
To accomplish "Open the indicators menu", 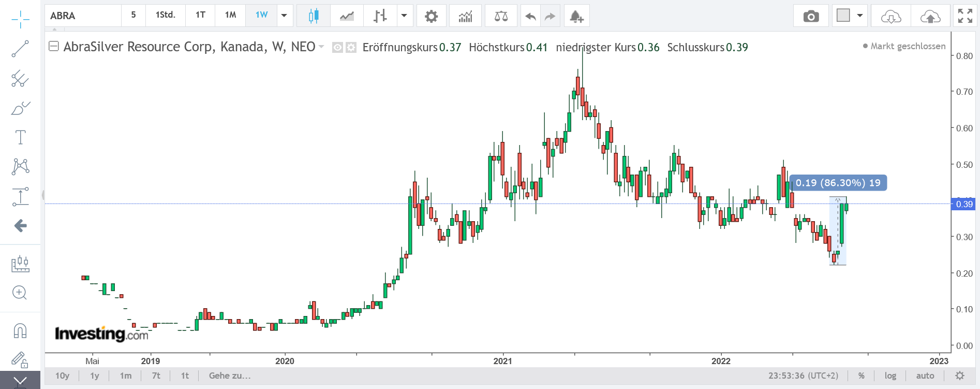I will [465, 16].
